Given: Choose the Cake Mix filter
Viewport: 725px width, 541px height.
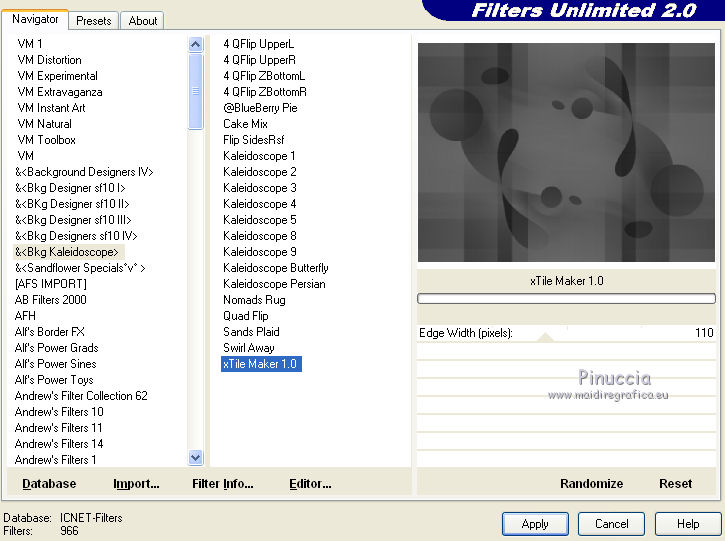Looking at the screenshot, I should [x=245, y=124].
